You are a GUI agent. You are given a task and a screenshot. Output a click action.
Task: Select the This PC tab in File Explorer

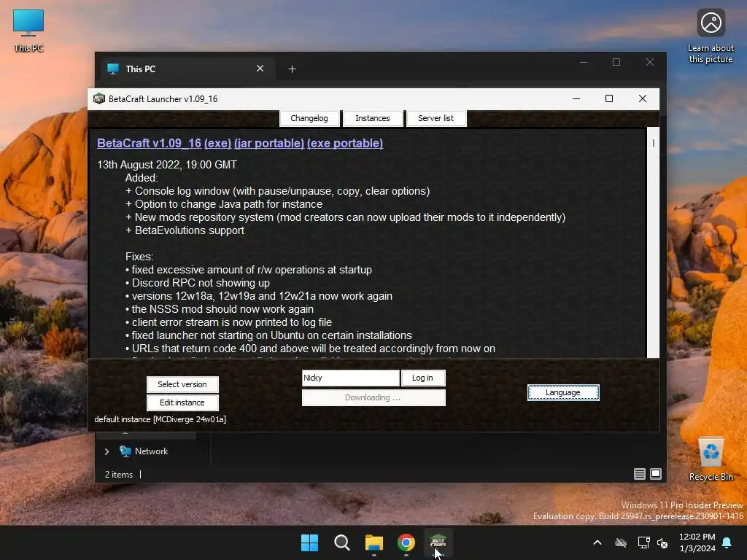pyautogui.click(x=186, y=69)
